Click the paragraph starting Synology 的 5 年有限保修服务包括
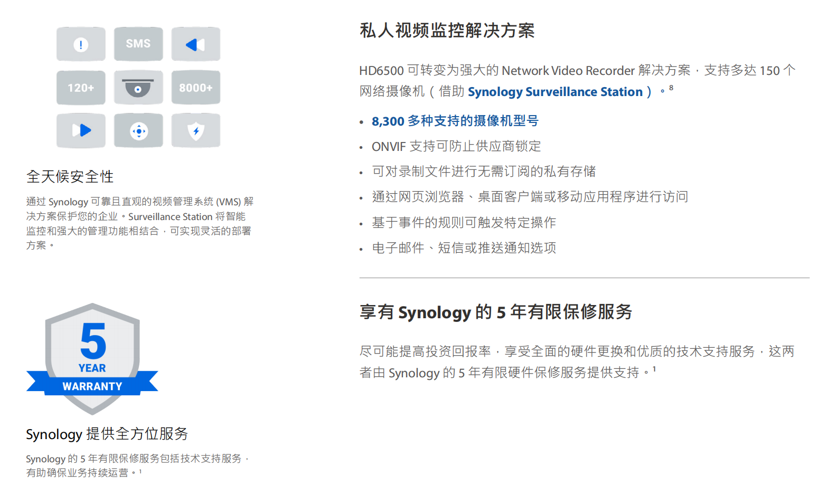 [x=137, y=465]
